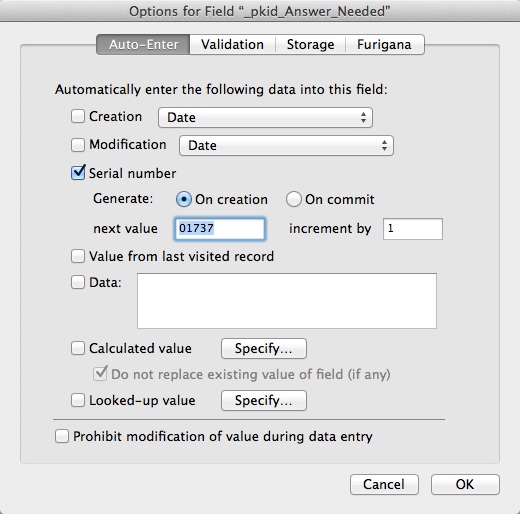Uncheck the Serial number checkbox
The height and width of the screenshot is (514, 520).
point(78,173)
